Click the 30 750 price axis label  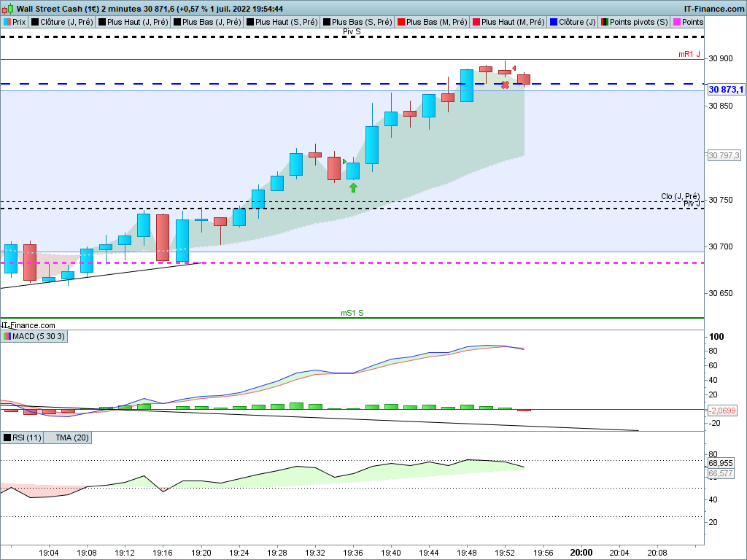point(721,200)
